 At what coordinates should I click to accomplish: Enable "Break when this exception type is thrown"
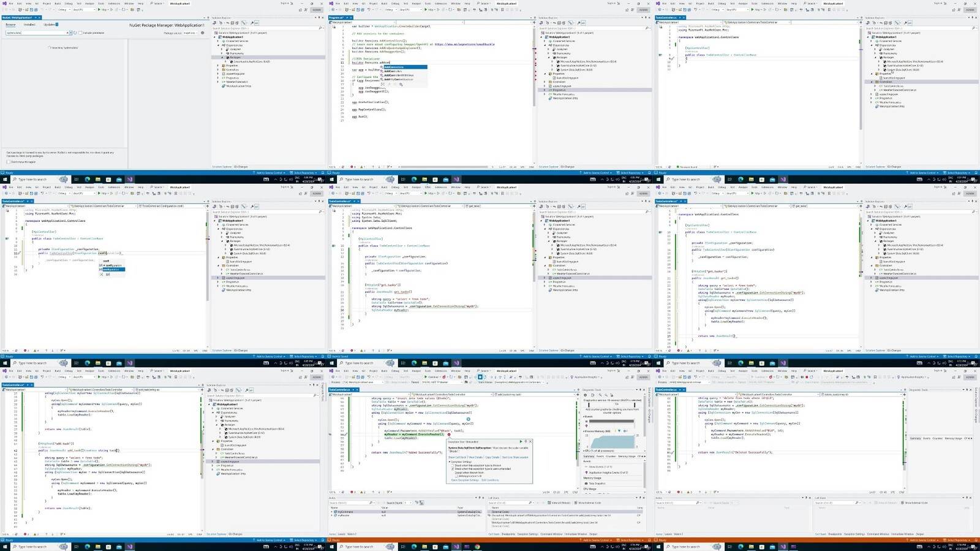click(453, 466)
